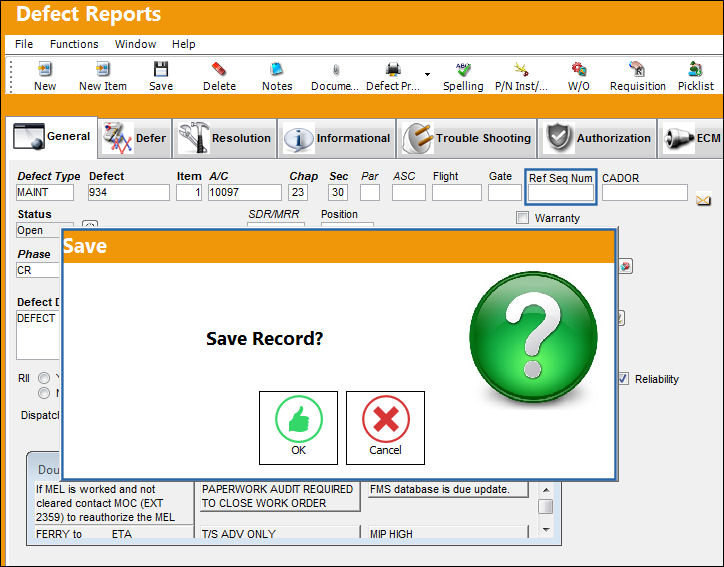Click the New toolbar icon
724x567 pixels.
pyautogui.click(x=45, y=76)
